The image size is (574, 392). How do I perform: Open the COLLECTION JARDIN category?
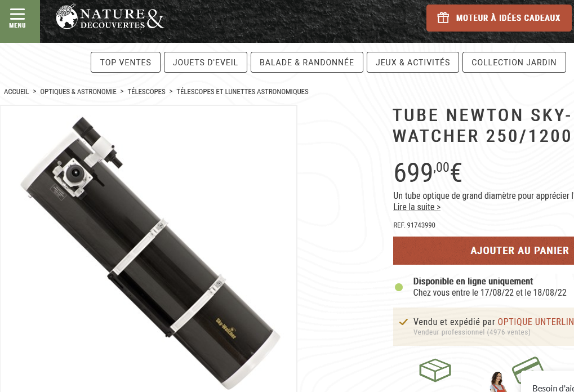pos(514,62)
